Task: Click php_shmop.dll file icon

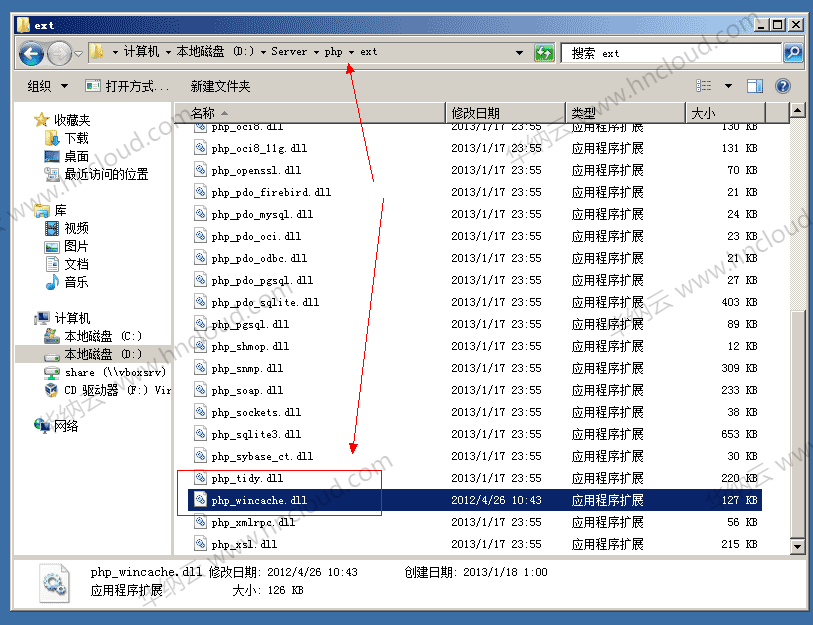Action: pyautogui.click(x=200, y=346)
